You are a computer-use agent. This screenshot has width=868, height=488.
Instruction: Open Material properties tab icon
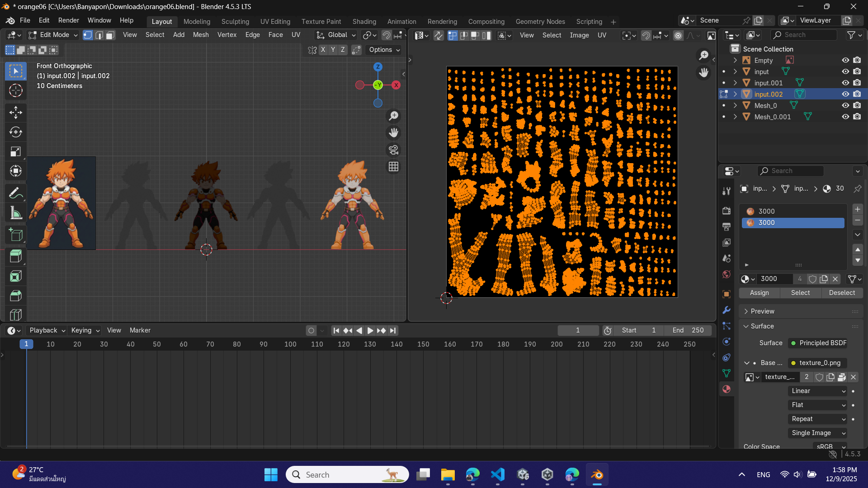click(x=726, y=389)
